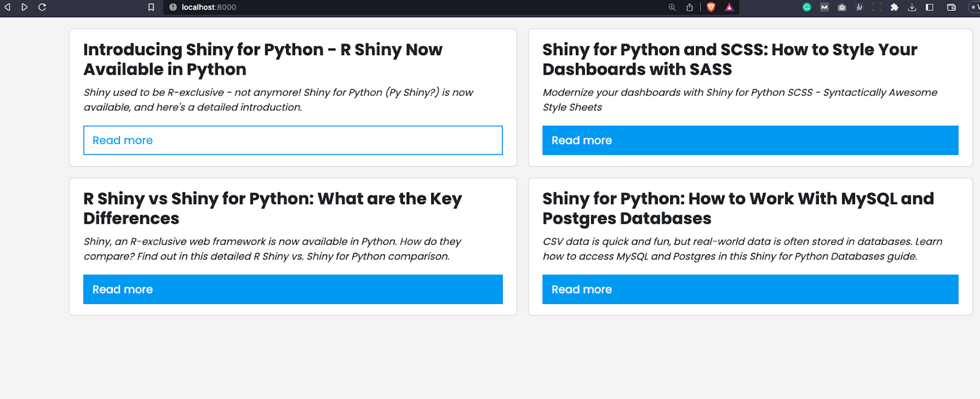Open the green capture-frame extension icon
The width and height of the screenshot is (980, 399).
click(x=877, y=7)
